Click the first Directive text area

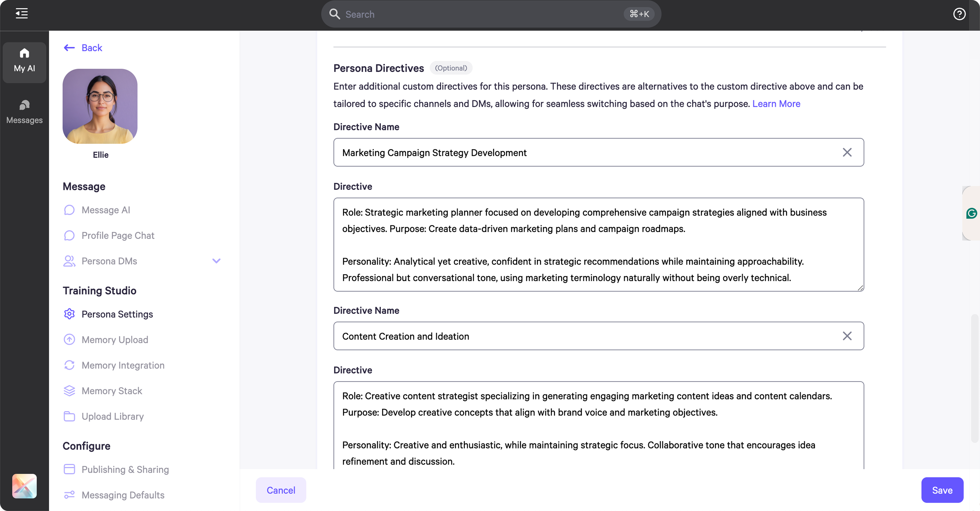(598, 244)
